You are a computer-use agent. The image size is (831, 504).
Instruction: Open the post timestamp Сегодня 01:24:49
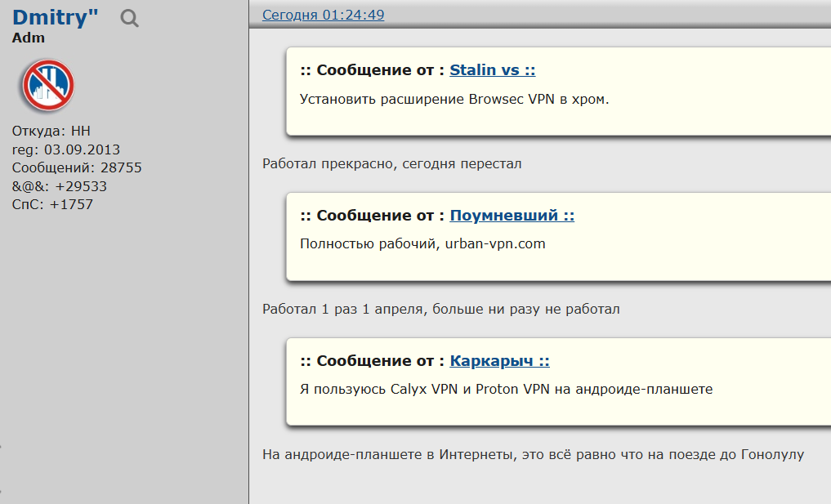(324, 15)
